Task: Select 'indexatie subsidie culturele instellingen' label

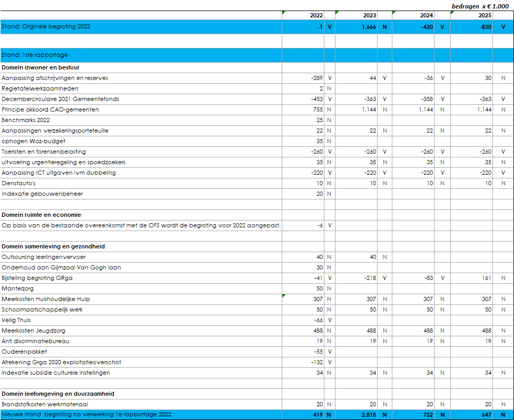Action: click(56, 373)
